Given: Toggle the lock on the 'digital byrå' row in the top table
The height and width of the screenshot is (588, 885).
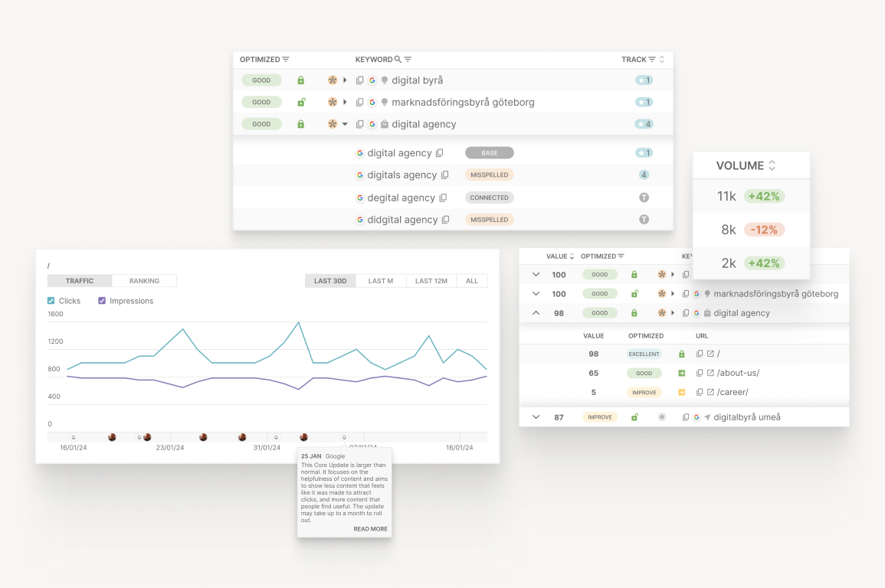Looking at the screenshot, I should point(301,80).
